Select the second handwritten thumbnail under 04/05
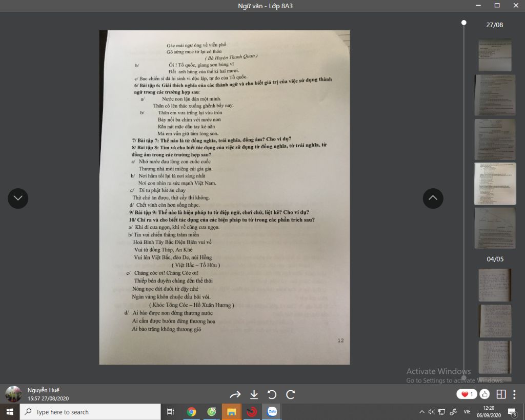 [x=495, y=321]
